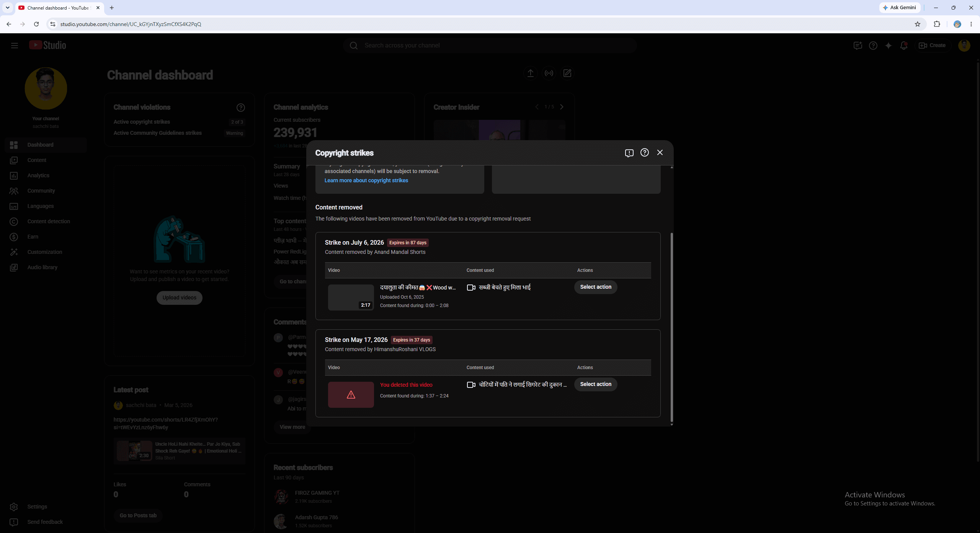The height and width of the screenshot is (533, 980).
Task: Open the YouTube Studio hamburger menu
Action: [15, 46]
